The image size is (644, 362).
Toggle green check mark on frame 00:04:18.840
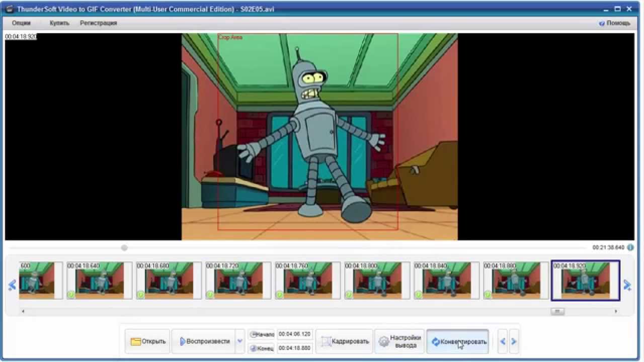point(418,295)
